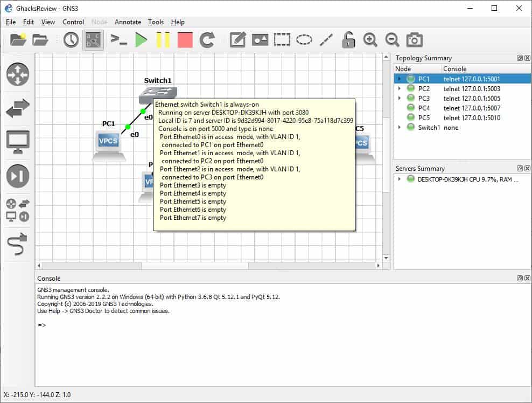Screen dimensions: 532x403
Task: Create a new blank project from toolbar
Action: point(18,40)
